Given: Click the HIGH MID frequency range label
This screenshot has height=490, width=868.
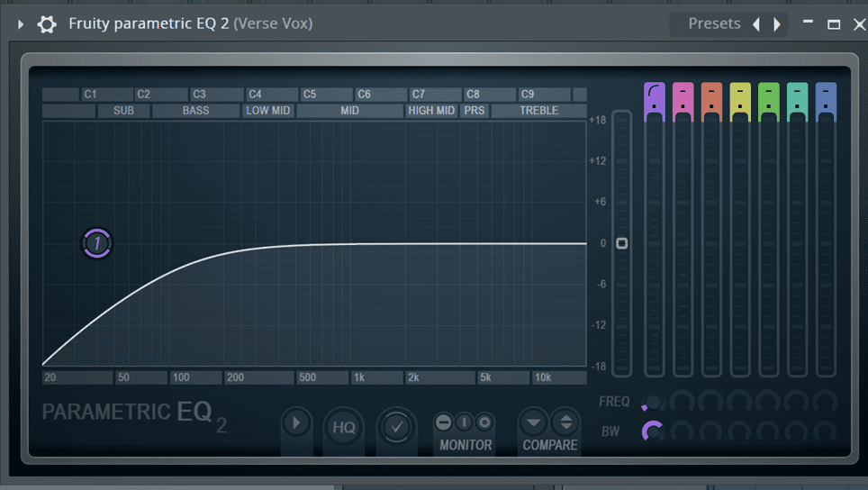Looking at the screenshot, I should pyautogui.click(x=431, y=111).
